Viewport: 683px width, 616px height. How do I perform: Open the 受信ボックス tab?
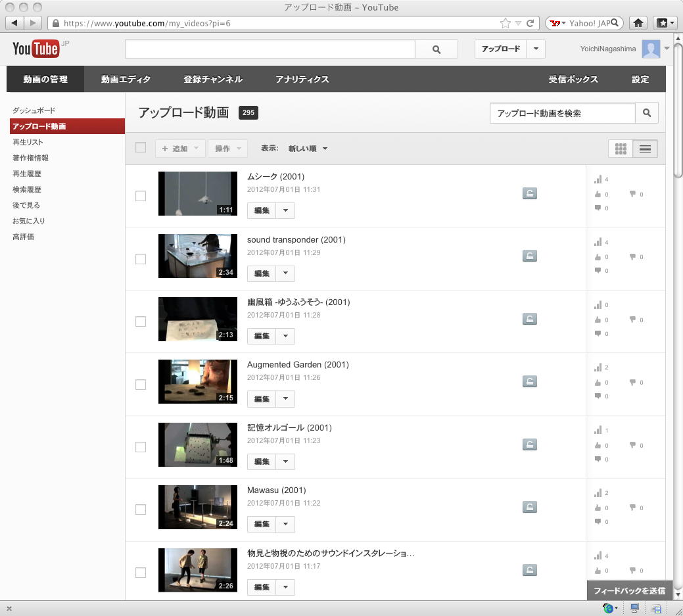coord(573,80)
